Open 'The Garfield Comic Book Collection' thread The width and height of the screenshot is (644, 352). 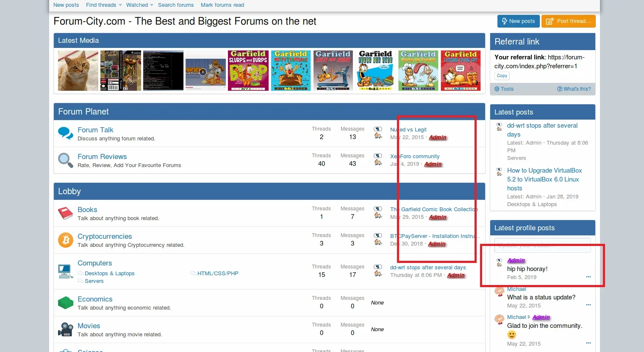click(434, 210)
